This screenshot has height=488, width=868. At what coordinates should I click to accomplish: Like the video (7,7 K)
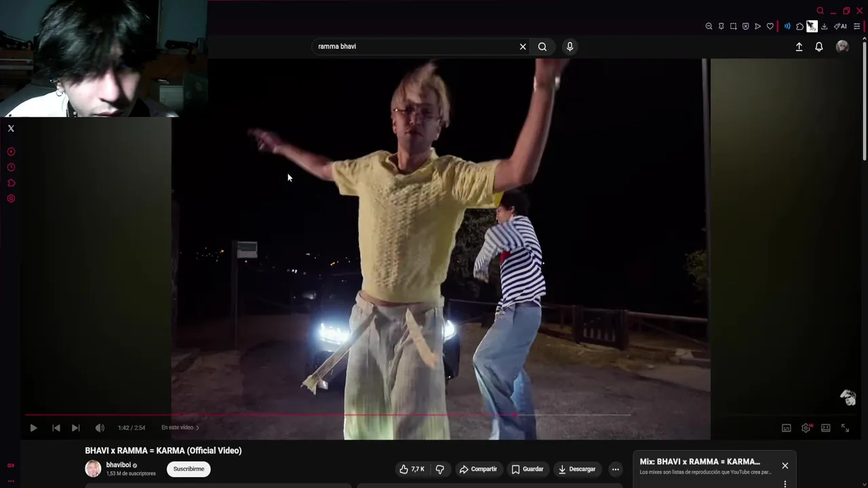point(412,469)
